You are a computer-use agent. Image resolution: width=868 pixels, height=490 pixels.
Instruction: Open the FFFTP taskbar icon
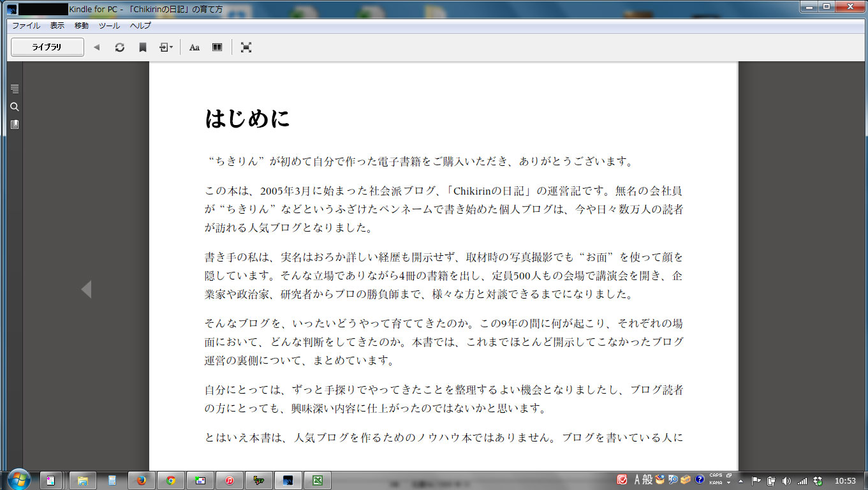[259, 480]
